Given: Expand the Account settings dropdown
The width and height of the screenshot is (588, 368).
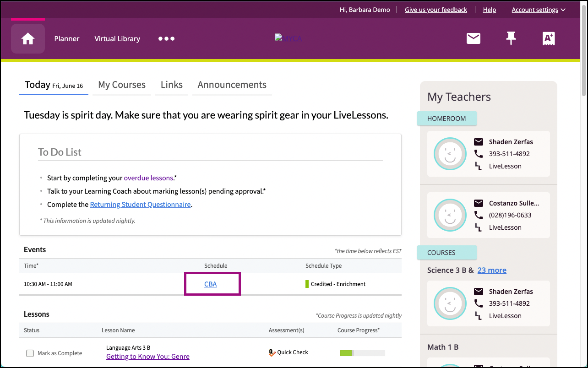Looking at the screenshot, I should (x=538, y=10).
